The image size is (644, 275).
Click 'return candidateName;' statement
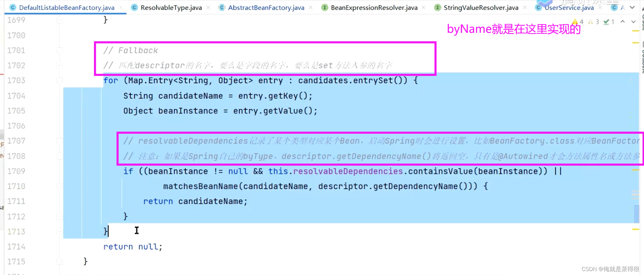point(195,201)
